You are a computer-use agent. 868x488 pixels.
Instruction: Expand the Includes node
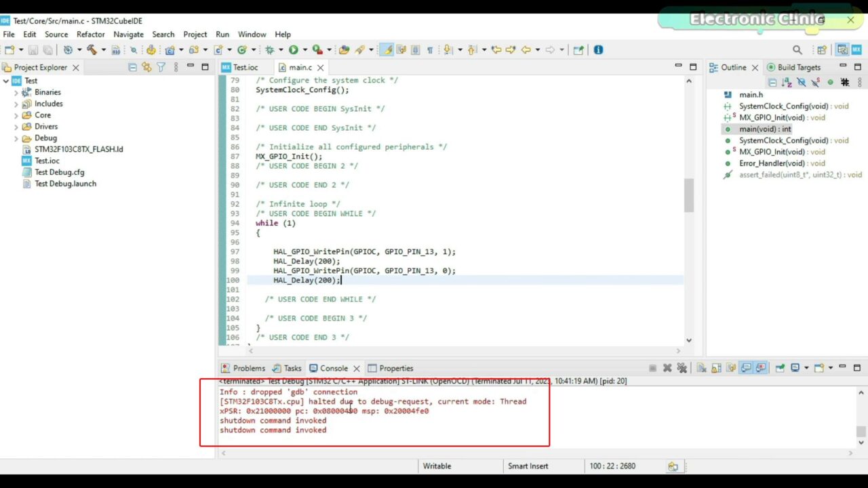pyautogui.click(x=16, y=104)
